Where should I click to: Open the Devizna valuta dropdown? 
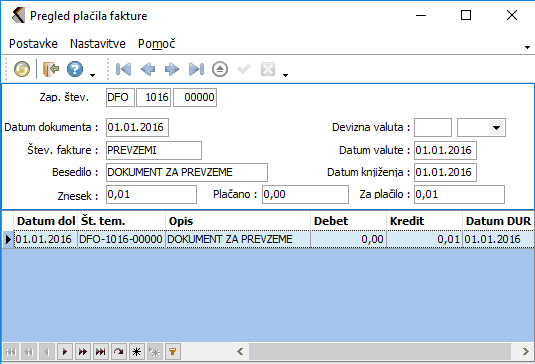pyautogui.click(x=496, y=128)
